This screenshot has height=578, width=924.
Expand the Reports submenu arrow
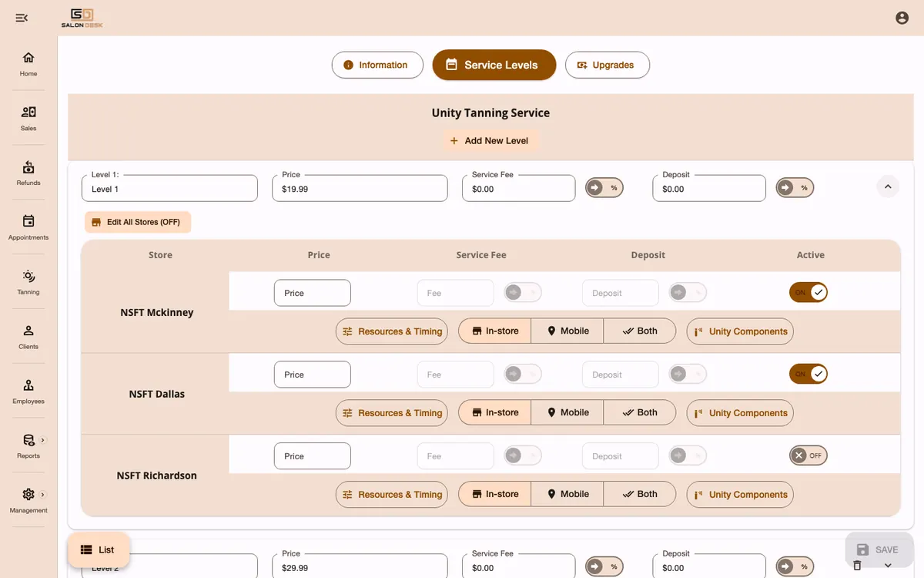pyautogui.click(x=42, y=440)
